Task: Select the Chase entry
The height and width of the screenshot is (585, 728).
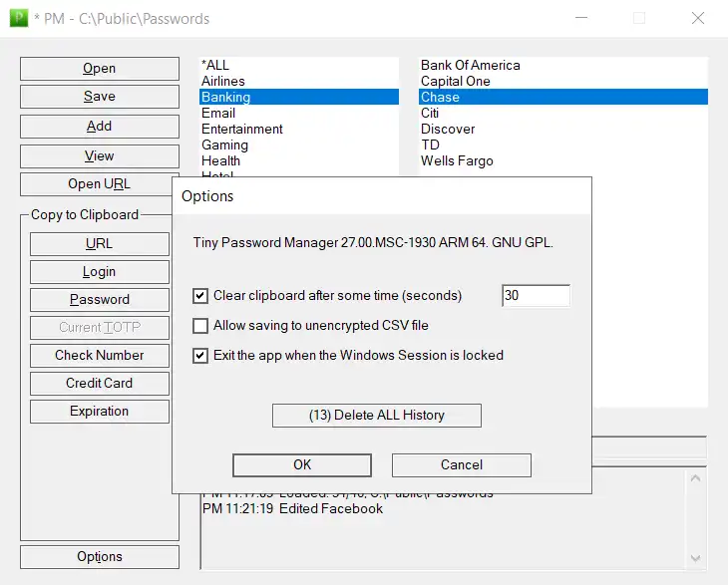Action: (563, 97)
